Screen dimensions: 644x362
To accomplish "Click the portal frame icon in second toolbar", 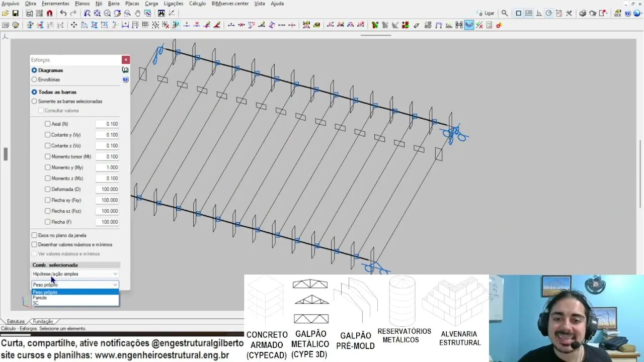I will pyautogui.click(x=439, y=25).
